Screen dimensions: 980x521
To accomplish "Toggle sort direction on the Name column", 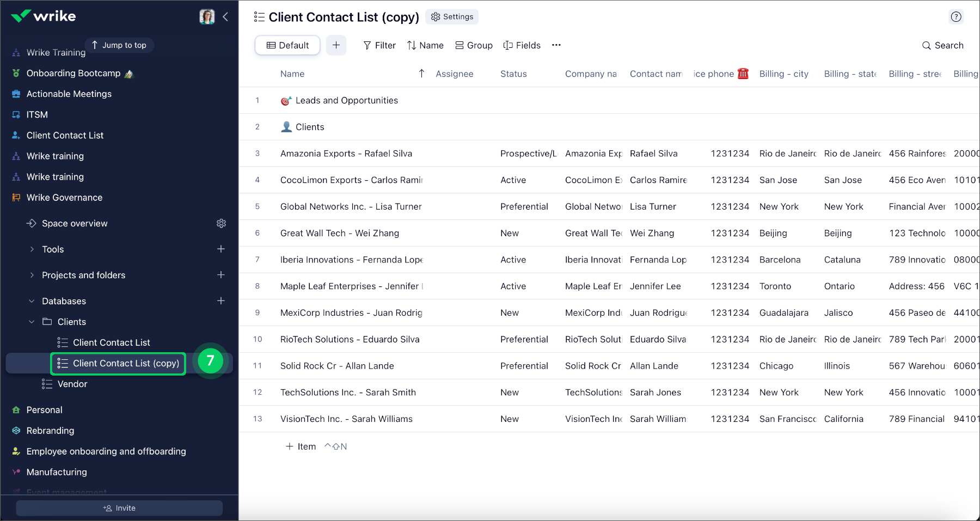I will coord(421,73).
